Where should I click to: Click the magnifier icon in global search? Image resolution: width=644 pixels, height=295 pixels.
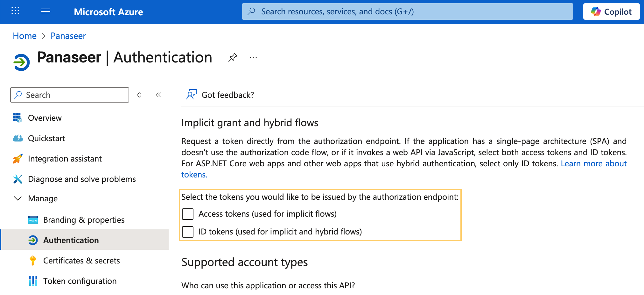[x=251, y=11]
